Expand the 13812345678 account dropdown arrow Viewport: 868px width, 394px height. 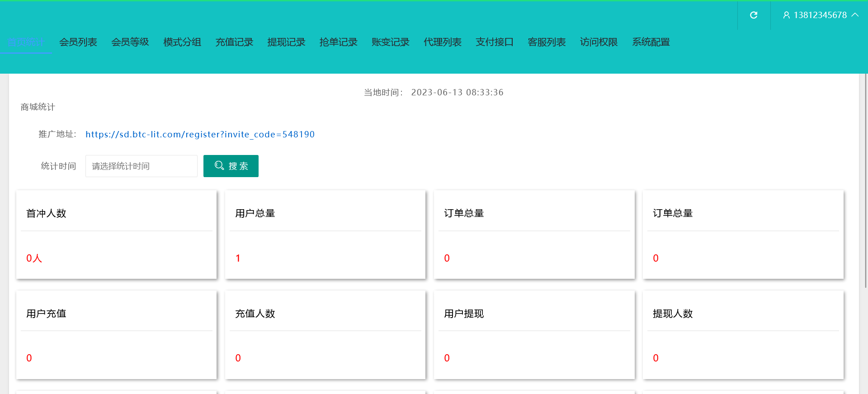pos(855,15)
